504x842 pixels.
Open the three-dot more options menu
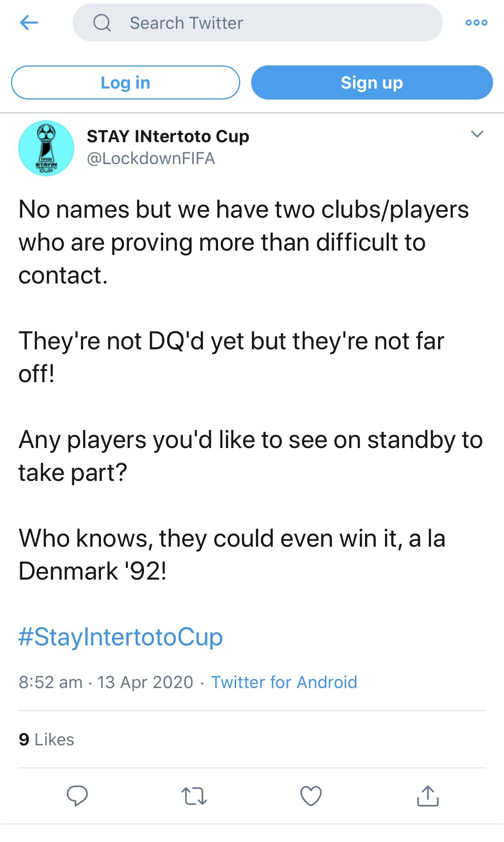(476, 23)
